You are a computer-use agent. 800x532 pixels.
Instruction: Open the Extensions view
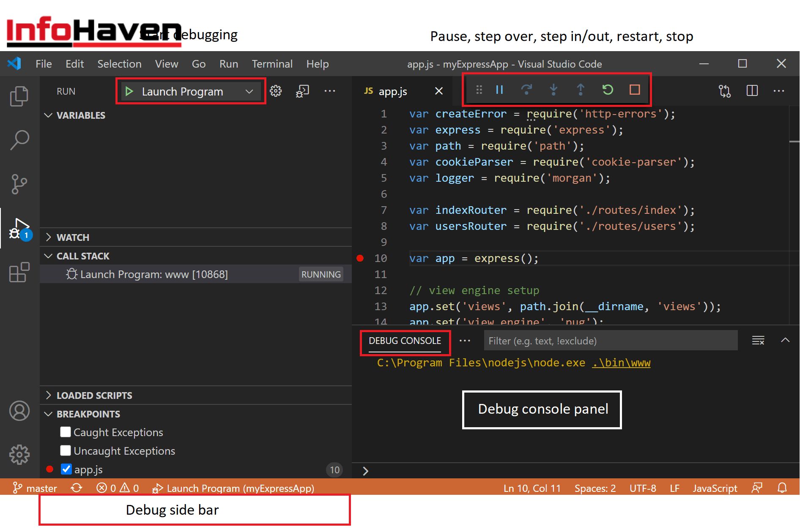pos(19,273)
